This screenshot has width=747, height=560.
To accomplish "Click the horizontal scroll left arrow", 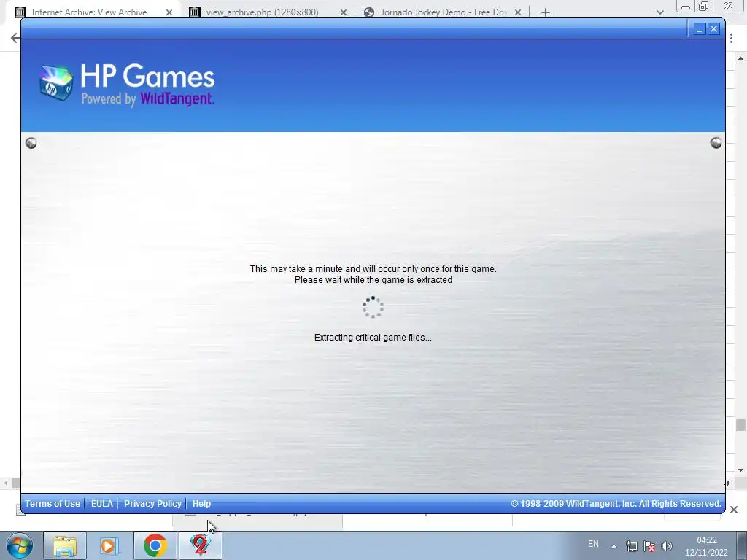I will (6, 483).
